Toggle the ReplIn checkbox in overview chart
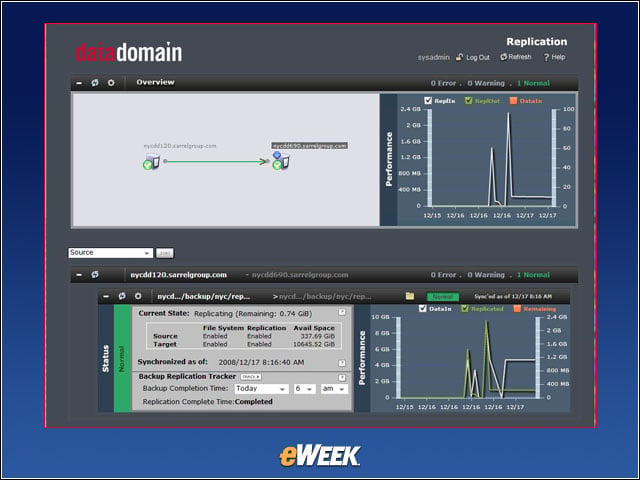Viewport: 640px width, 480px height. coord(428,100)
